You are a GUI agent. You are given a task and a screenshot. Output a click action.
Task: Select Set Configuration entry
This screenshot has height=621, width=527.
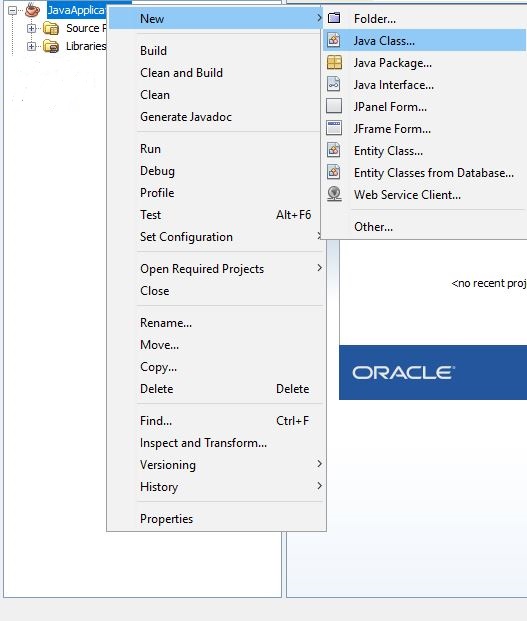click(x=216, y=237)
